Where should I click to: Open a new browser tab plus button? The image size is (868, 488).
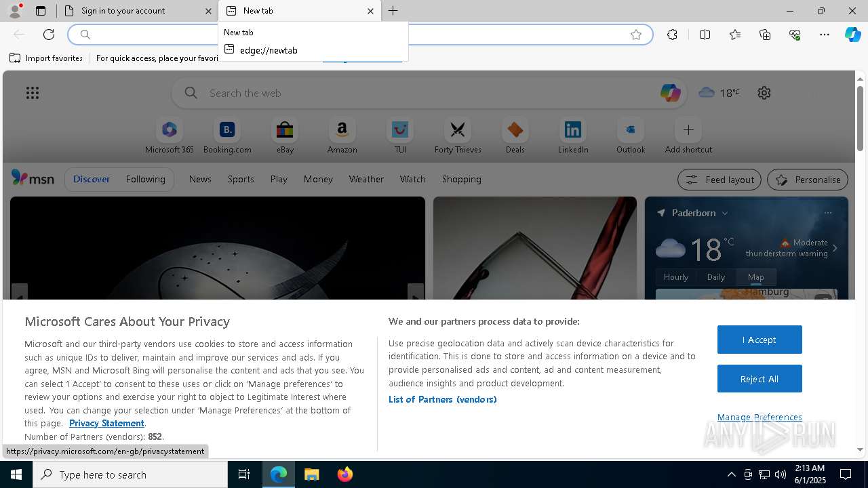tap(393, 11)
